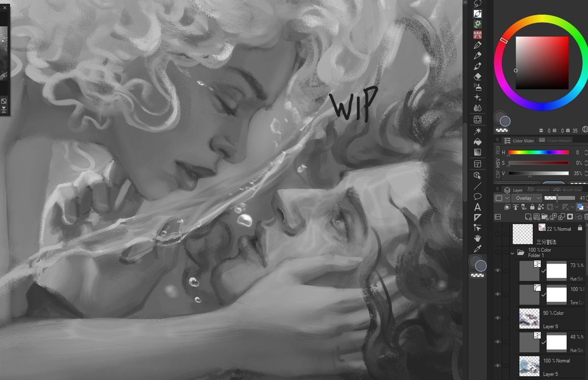Click the New raster layer icon

[x=528, y=216]
